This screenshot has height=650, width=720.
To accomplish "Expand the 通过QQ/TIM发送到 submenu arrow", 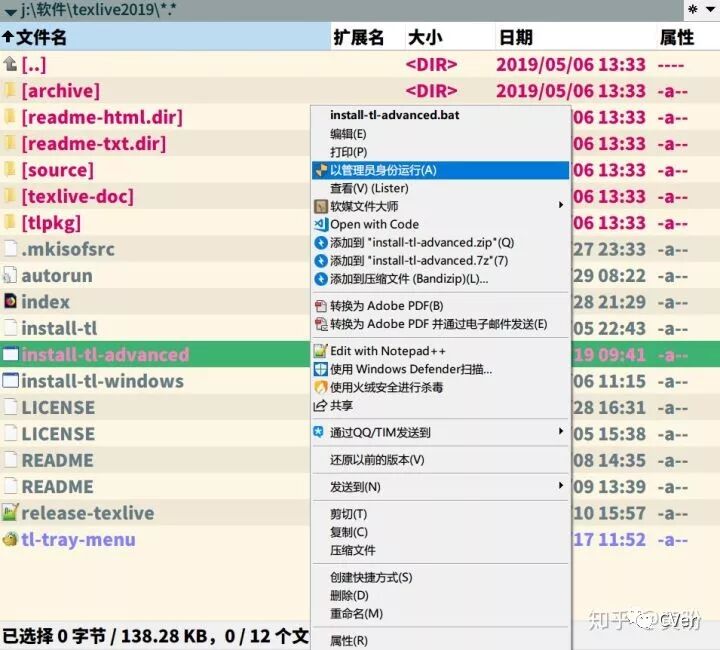I will pos(561,431).
